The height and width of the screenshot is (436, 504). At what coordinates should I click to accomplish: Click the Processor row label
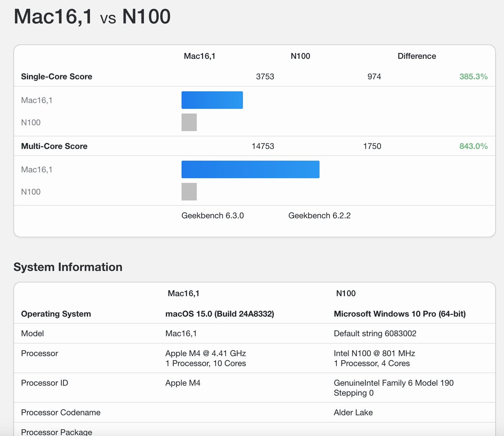click(x=39, y=353)
